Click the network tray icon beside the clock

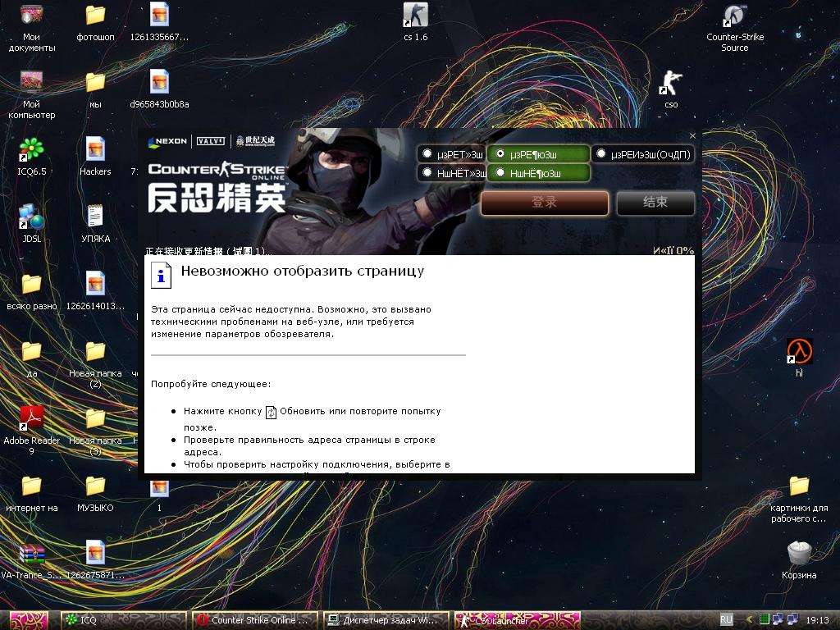pos(792,620)
